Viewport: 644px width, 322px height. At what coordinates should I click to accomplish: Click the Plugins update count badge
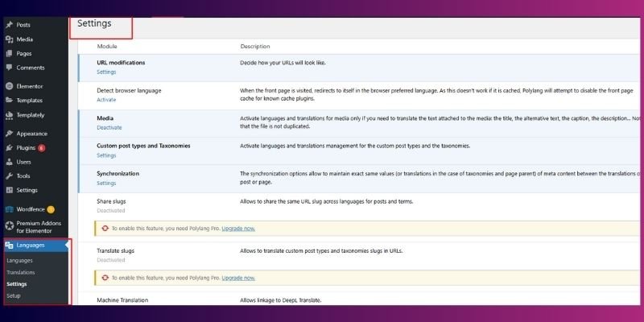42,148
